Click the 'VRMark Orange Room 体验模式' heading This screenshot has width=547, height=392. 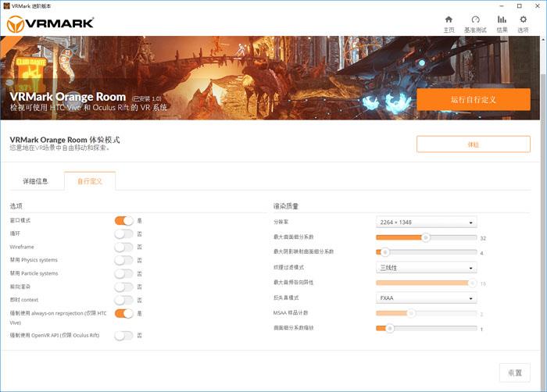click(65, 140)
